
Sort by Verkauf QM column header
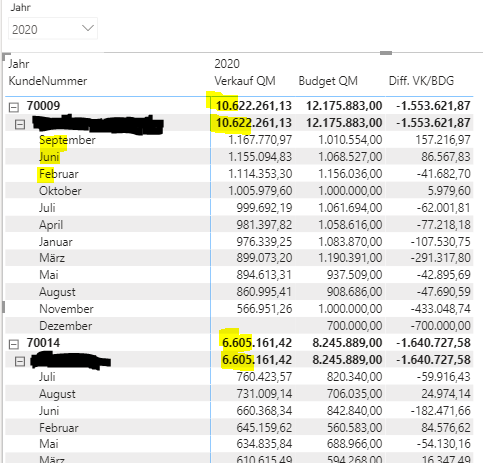pyautogui.click(x=245, y=81)
